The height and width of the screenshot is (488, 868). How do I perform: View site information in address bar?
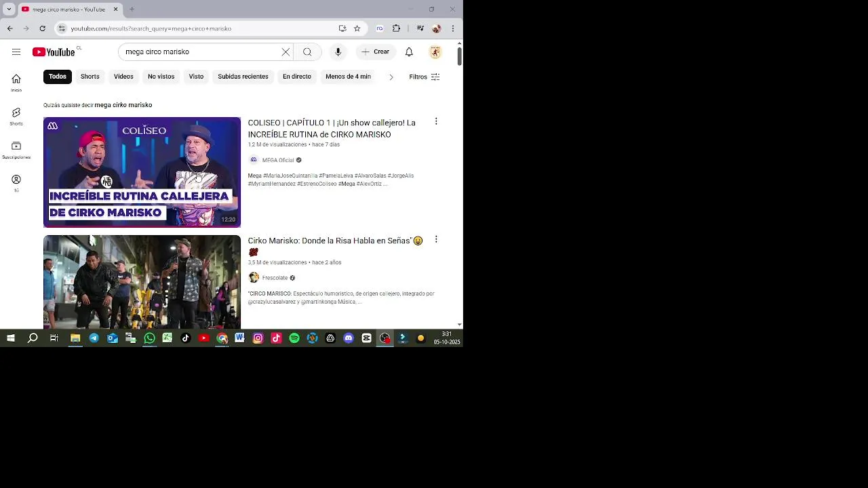pos(62,28)
